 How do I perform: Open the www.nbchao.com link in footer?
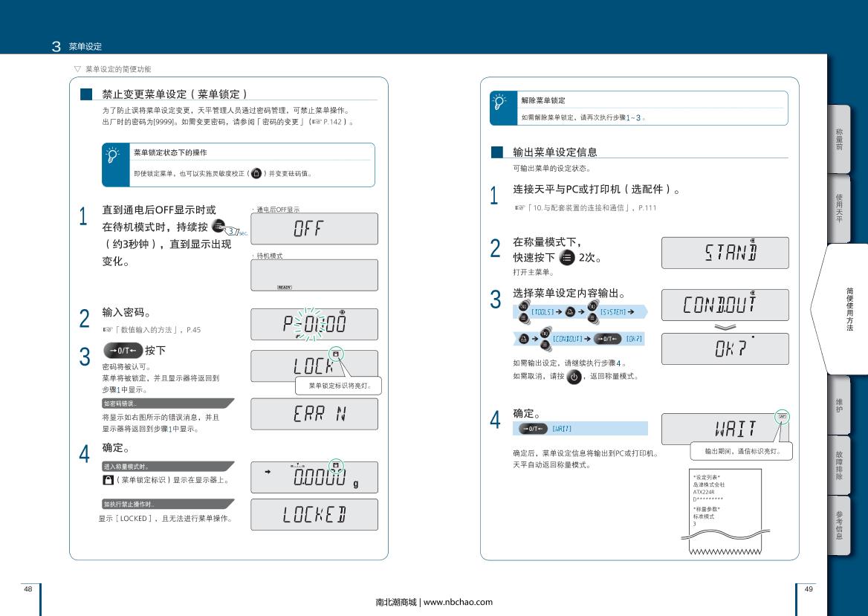[458, 602]
